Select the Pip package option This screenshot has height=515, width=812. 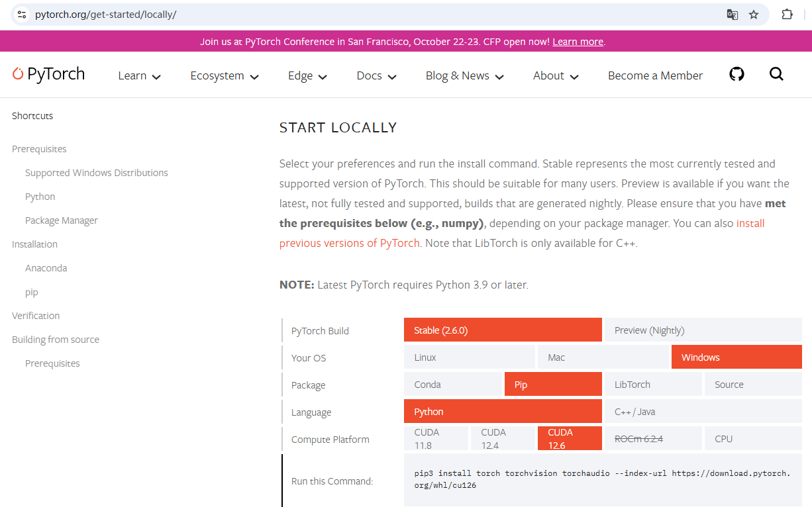tap(553, 384)
